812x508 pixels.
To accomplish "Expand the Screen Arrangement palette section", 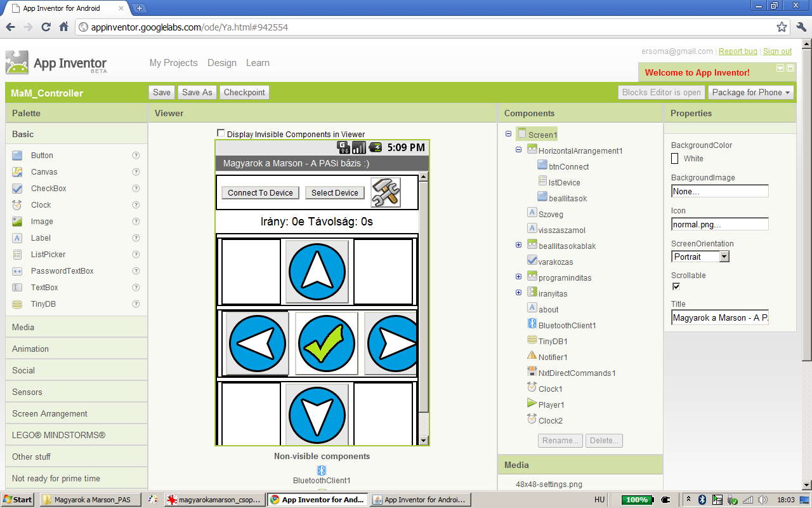I will pyautogui.click(x=49, y=413).
